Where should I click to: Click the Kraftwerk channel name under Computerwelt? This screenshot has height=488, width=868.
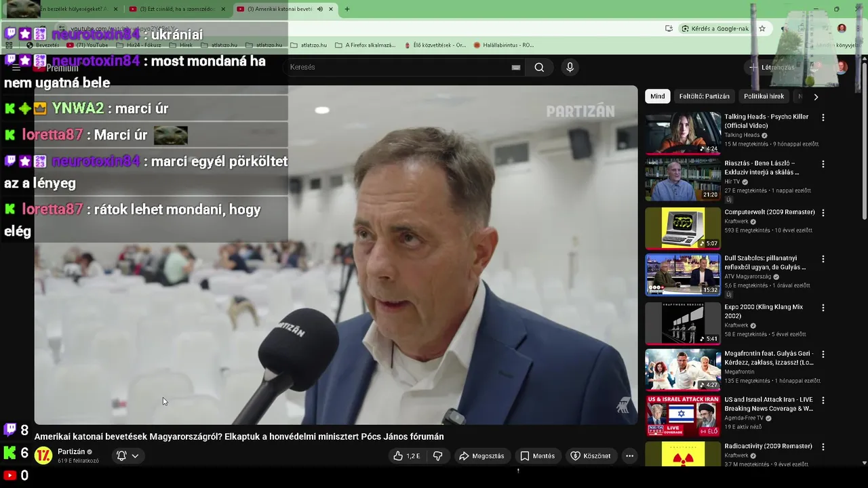click(736, 222)
